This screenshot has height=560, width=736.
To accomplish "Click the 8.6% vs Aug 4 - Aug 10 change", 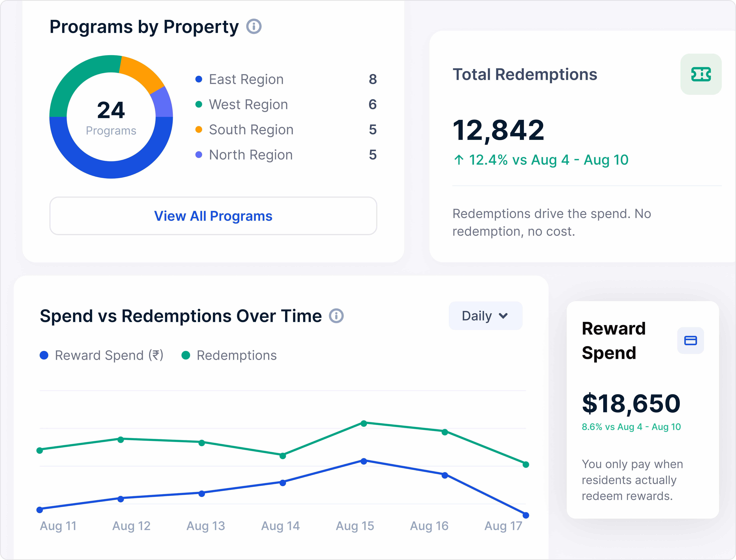I will [631, 427].
